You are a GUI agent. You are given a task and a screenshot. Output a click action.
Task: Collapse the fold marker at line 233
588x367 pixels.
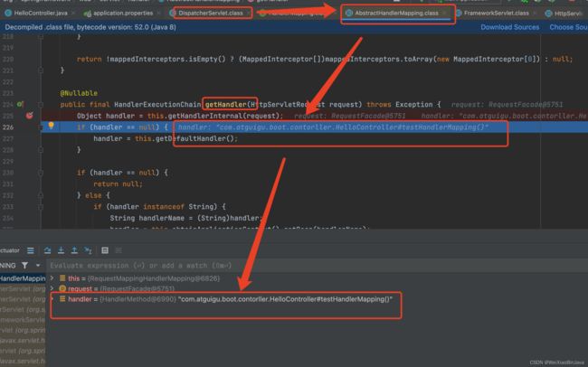(41, 207)
